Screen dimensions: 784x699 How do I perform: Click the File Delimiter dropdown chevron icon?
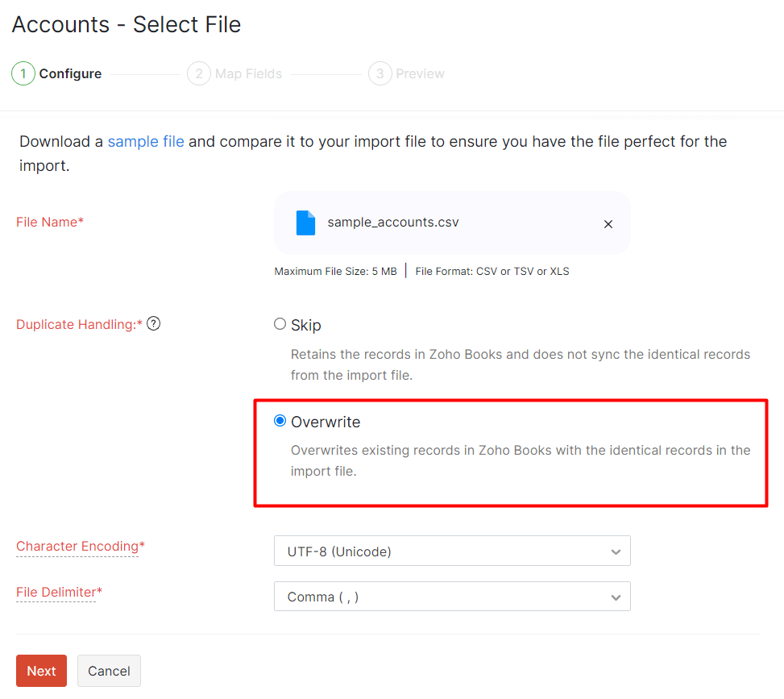point(616,597)
